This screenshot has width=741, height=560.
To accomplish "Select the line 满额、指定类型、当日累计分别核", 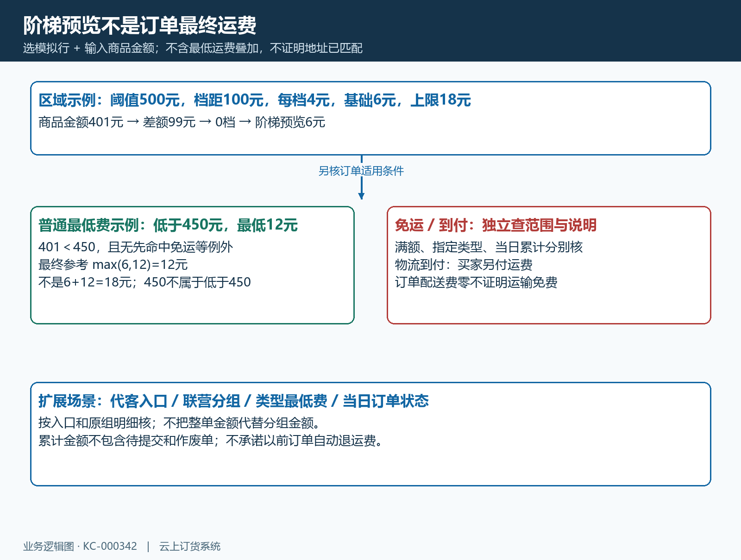I will pos(489,247).
